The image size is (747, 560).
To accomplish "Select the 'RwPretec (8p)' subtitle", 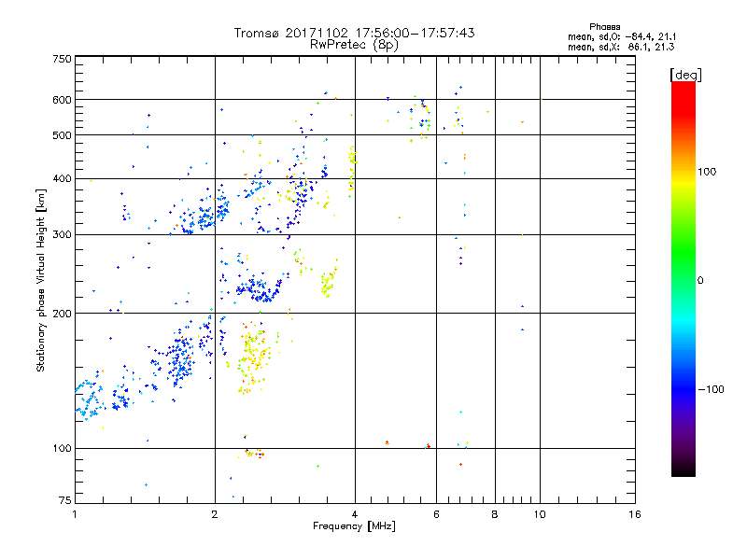I will [354, 45].
